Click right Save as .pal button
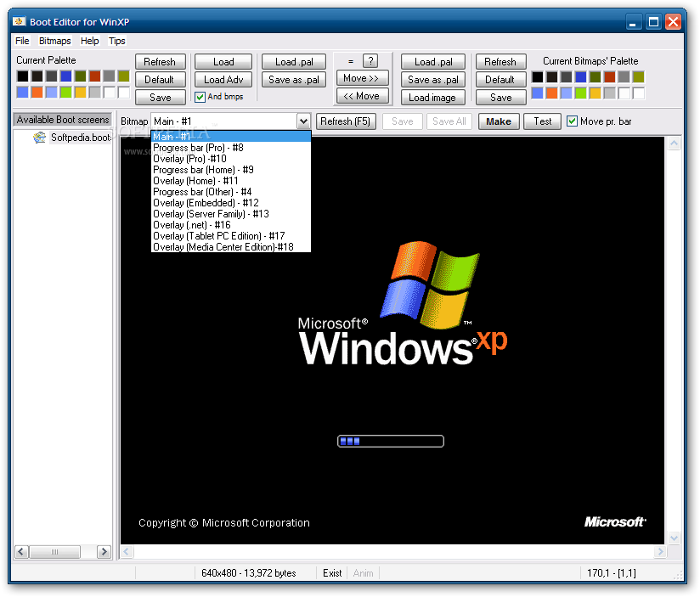Image resolution: width=700 pixels, height=597 pixels. click(433, 80)
